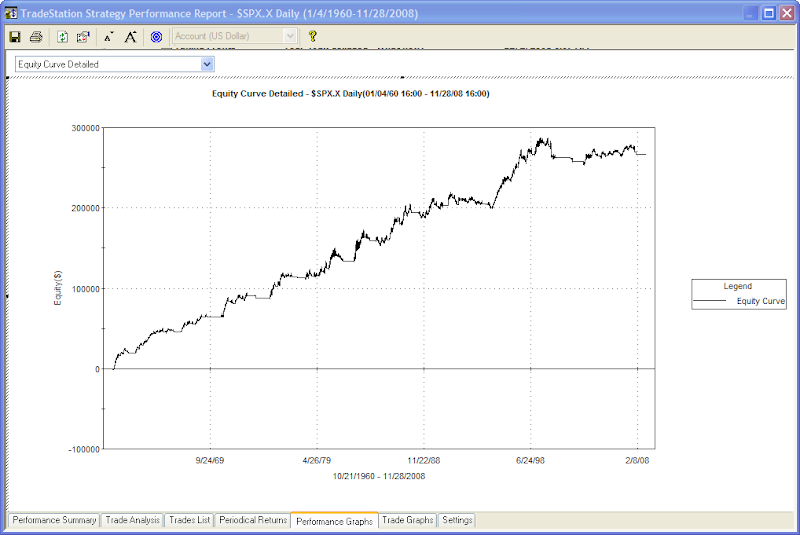
Task: Open the Trade Analysis tab
Action: click(x=132, y=520)
